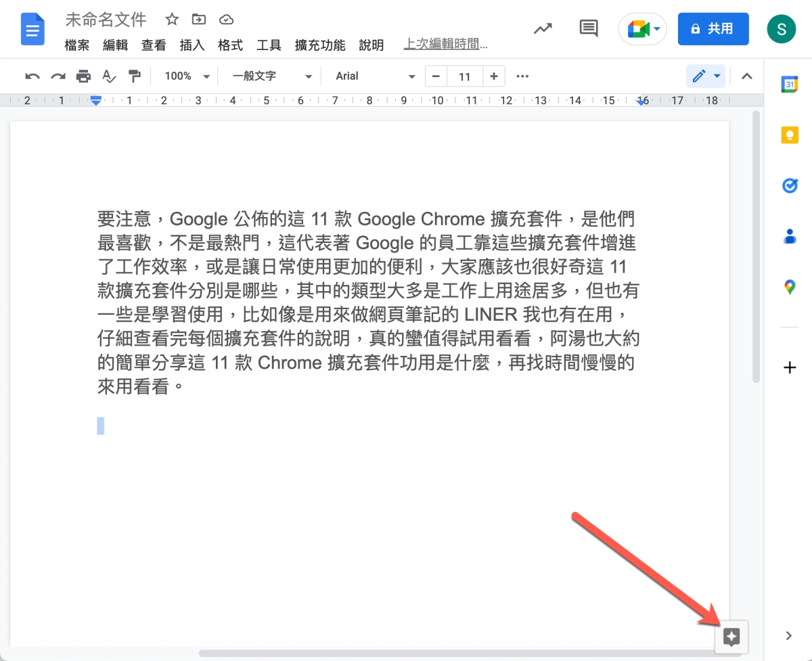Collapse the toolbar with the up chevron
812x661 pixels.
pos(746,76)
